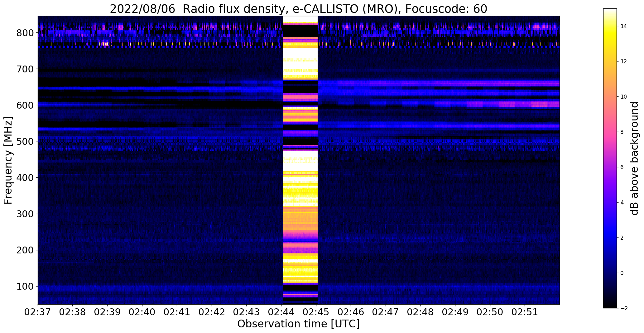Click the 300 MHz frequency tick label
Viewport: 644px width, 333px height.
[x=26, y=214]
